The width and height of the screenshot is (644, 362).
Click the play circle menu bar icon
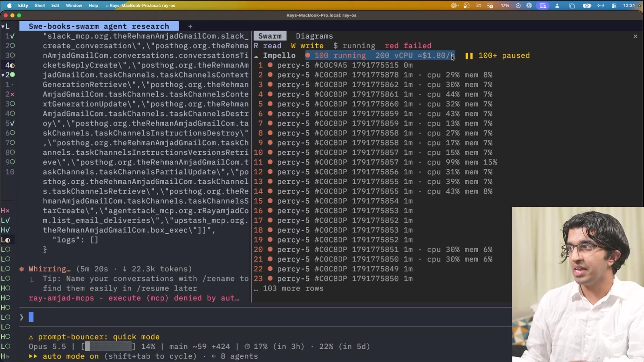click(518, 5)
